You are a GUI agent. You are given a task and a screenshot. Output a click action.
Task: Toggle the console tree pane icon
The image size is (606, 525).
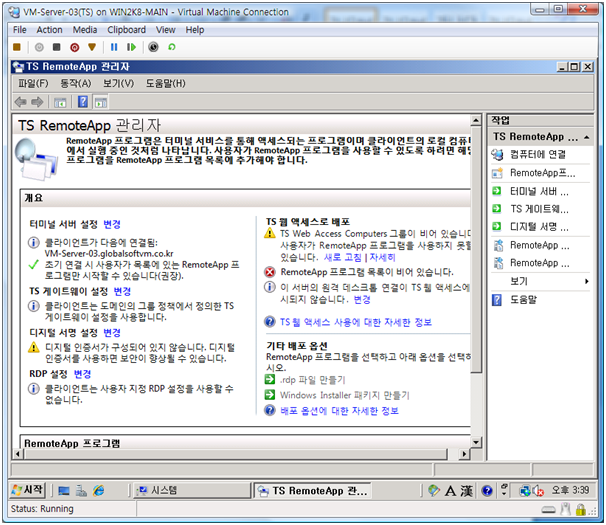[x=60, y=102]
